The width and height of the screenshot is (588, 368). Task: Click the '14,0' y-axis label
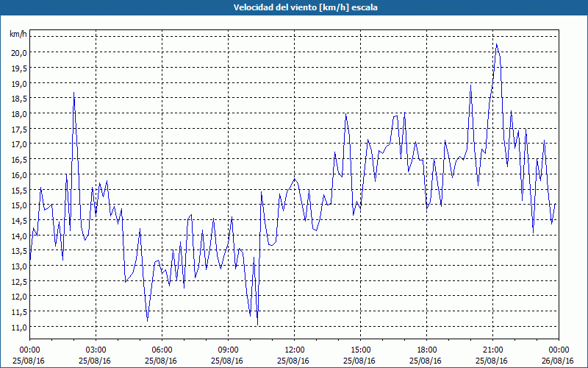(x=19, y=236)
